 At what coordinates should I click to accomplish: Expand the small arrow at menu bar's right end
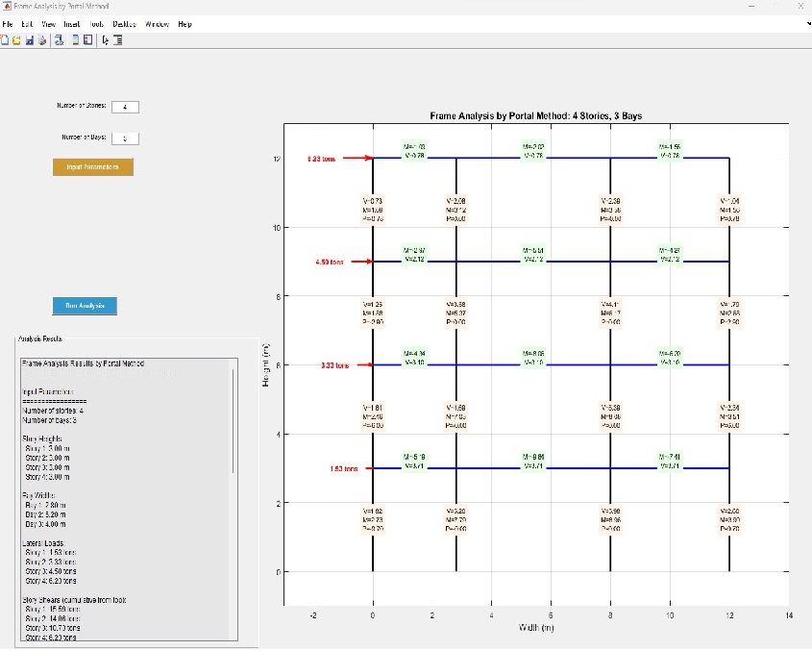tap(807, 24)
